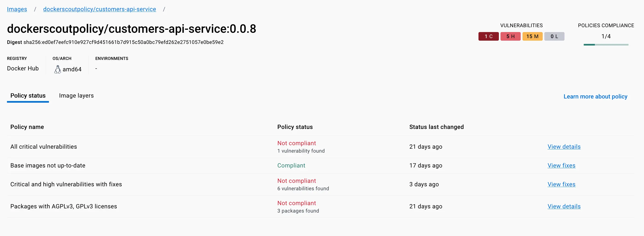Click the 1/4 policies compliance count
This screenshot has width=644, height=236.
click(606, 36)
